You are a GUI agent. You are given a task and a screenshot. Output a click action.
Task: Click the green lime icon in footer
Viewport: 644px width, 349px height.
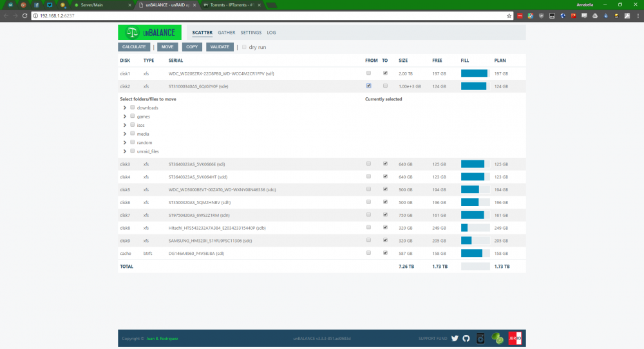pyautogui.click(x=497, y=338)
